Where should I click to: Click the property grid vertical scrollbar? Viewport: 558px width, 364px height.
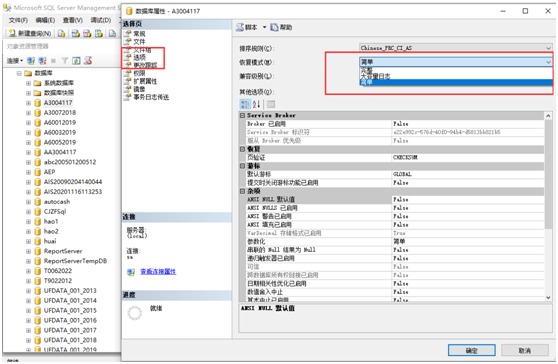click(x=548, y=207)
